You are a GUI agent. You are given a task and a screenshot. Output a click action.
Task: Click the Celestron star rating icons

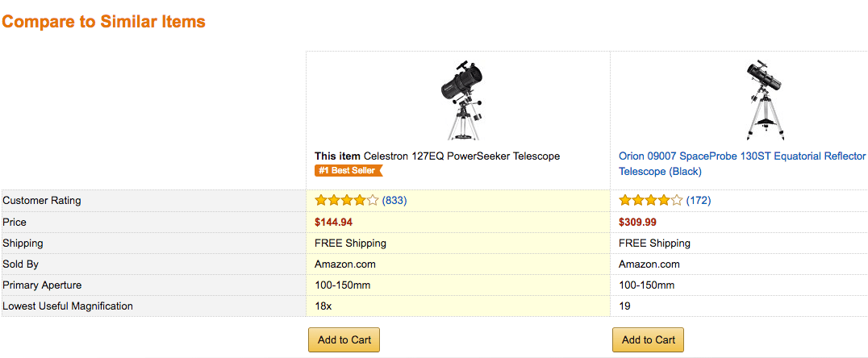tap(347, 200)
